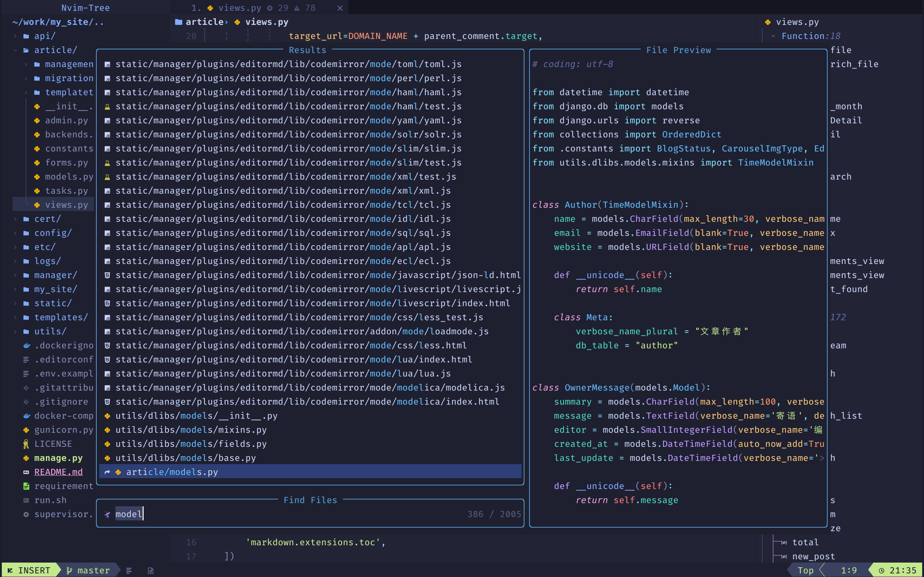The width and height of the screenshot is (924, 577).
Task: Click the folder icon in the article breadcrumb
Action: (x=179, y=22)
